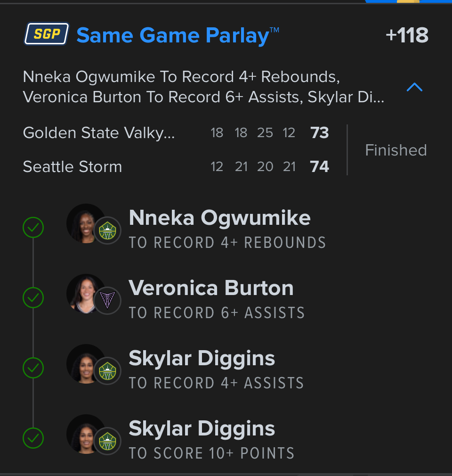Click green checkmark next to Veronica Burton
The height and width of the screenshot is (476, 452).
point(33,298)
